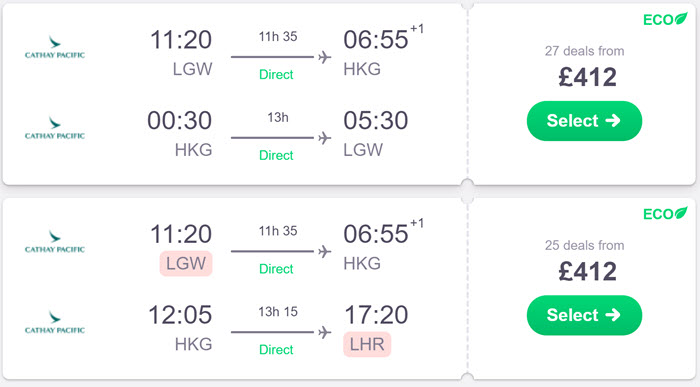The image size is (700, 387).
Task: Click the £412 price in first result
Action: [x=588, y=77]
